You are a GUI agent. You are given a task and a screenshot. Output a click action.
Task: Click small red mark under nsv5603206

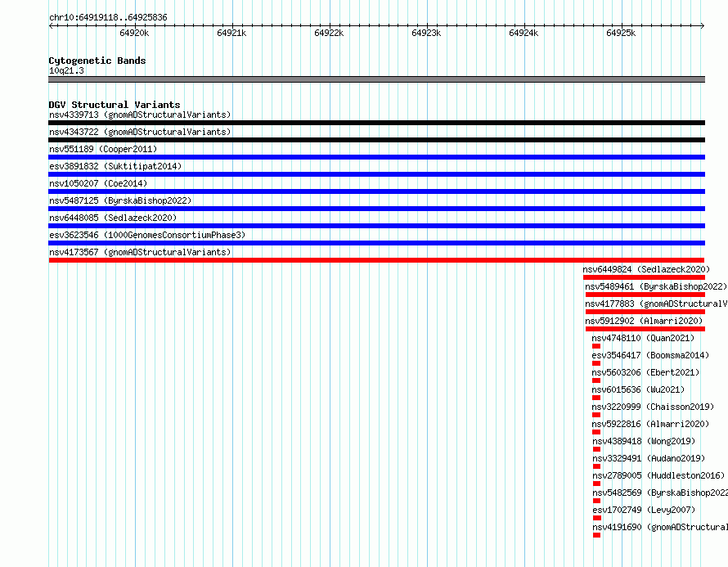click(x=596, y=380)
